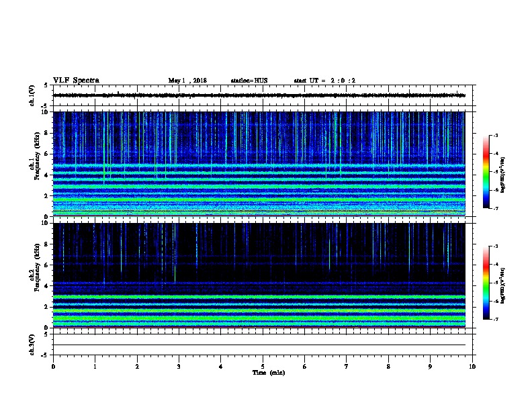Click the "6" tick on ch.2 frequency axis
Viewport: 532px width, 411px height.
(x=46, y=265)
